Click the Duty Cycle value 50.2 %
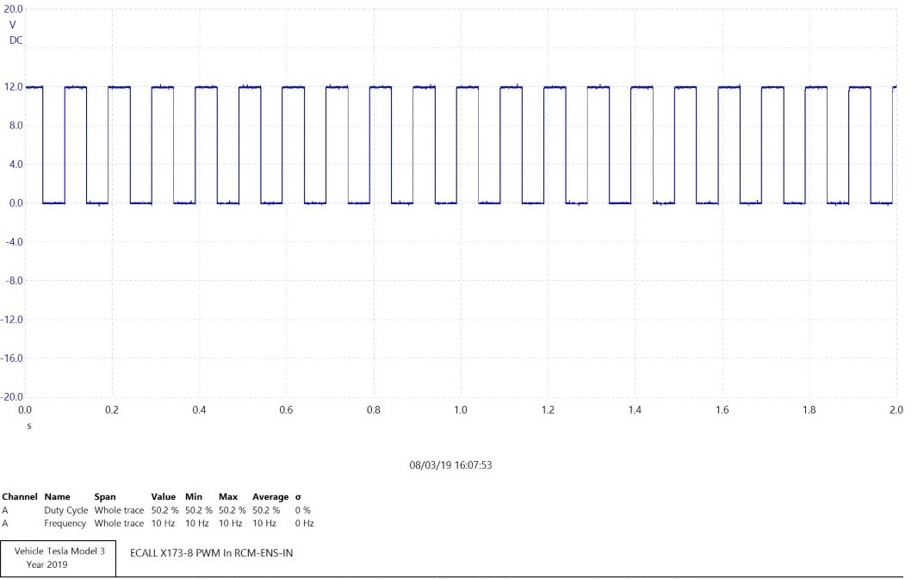This screenshot has width=924, height=579. point(164,511)
